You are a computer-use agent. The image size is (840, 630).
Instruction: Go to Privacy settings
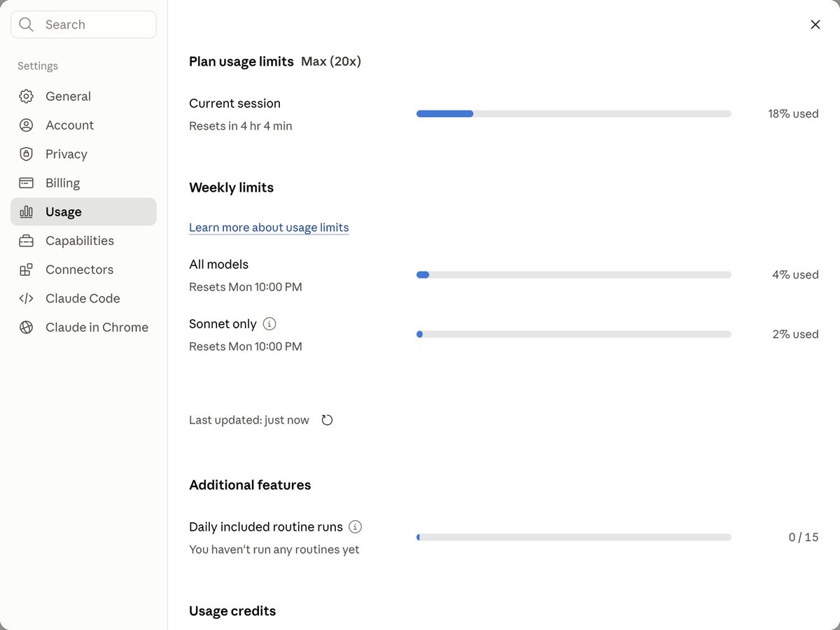coord(83,154)
